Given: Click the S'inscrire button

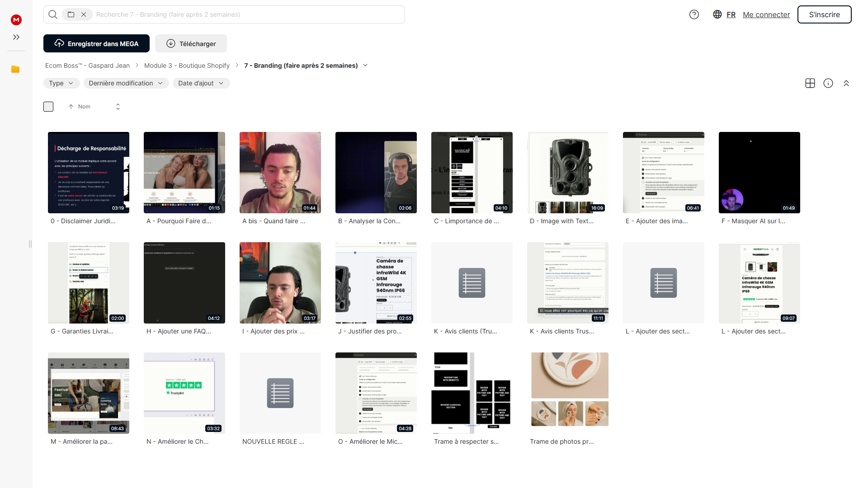Looking at the screenshot, I should pyautogui.click(x=824, y=14).
